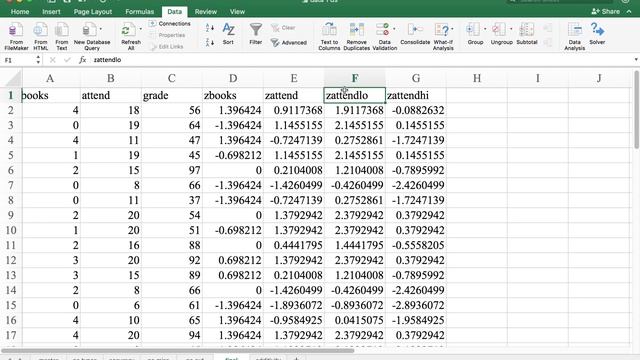Cancel the formula bar entry
The image size is (640, 360).
point(52,60)
